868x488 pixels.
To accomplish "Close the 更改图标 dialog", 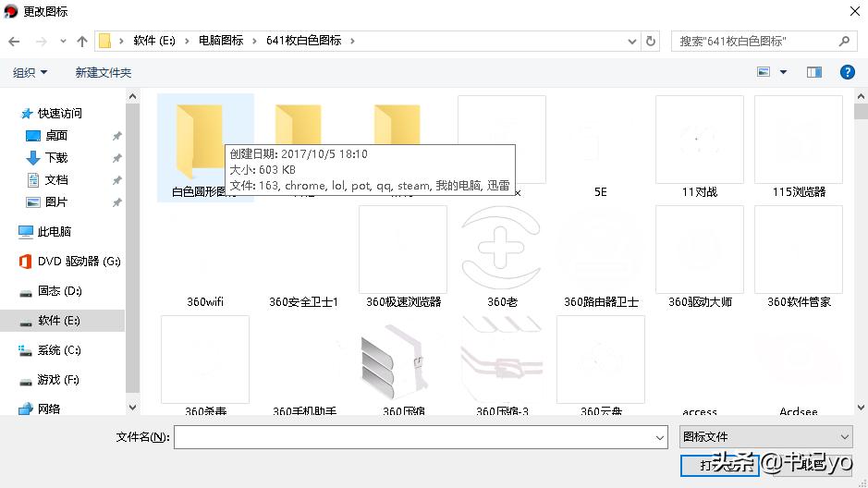I will 855,11.
